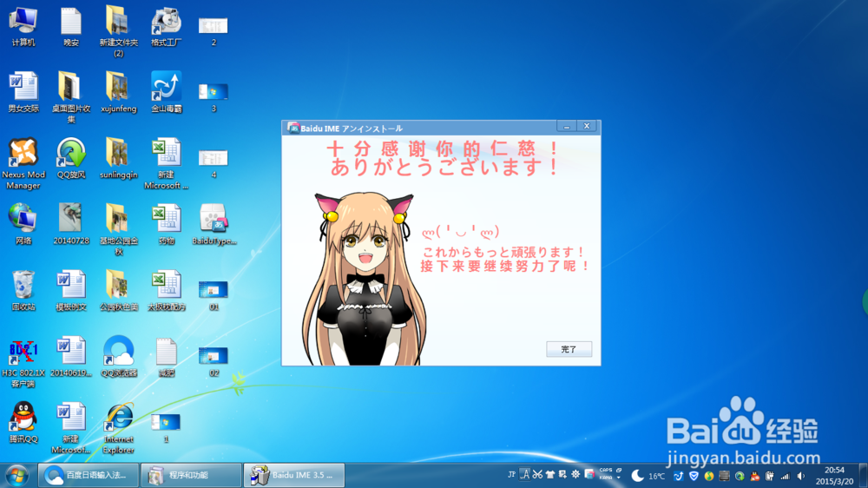The image size is (868, 488).
Task: Open the IME skin shirt icon
Action: (550, 474)
